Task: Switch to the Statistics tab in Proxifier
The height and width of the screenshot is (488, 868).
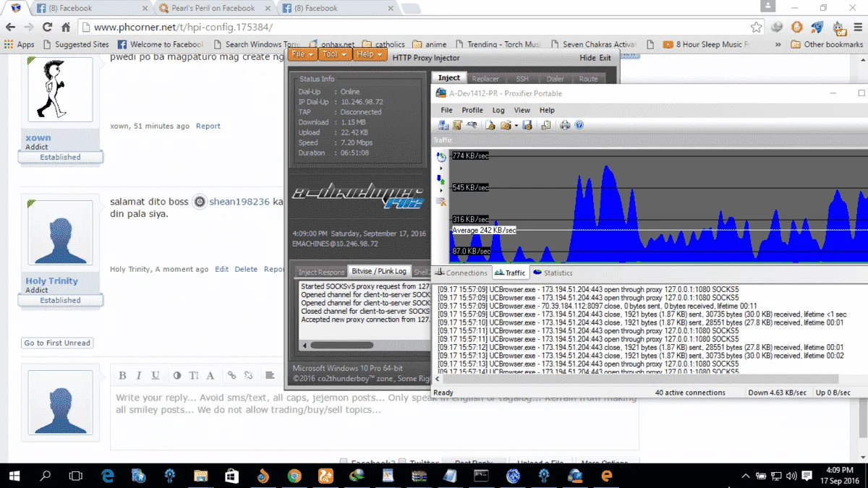Action: point(553,273)
